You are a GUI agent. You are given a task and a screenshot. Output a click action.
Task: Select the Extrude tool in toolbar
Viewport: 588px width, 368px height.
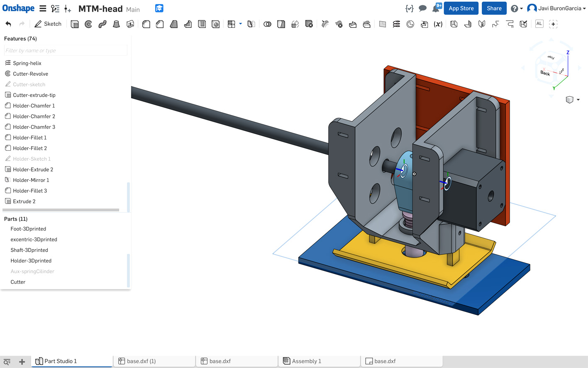75,24
